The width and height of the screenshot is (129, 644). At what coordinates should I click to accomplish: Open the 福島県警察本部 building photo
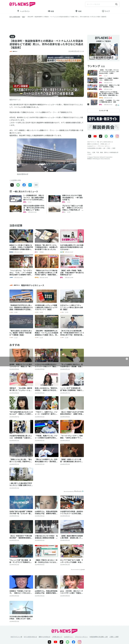click(47, 155)
